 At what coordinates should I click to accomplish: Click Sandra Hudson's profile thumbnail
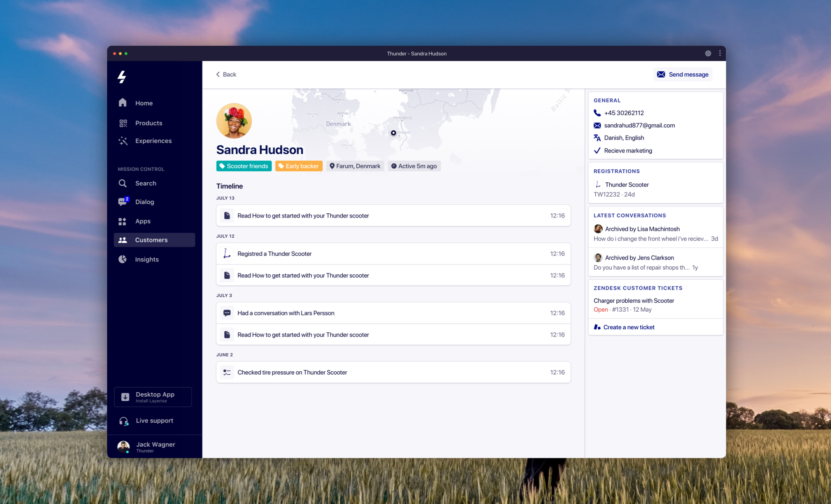coord(234,120)
